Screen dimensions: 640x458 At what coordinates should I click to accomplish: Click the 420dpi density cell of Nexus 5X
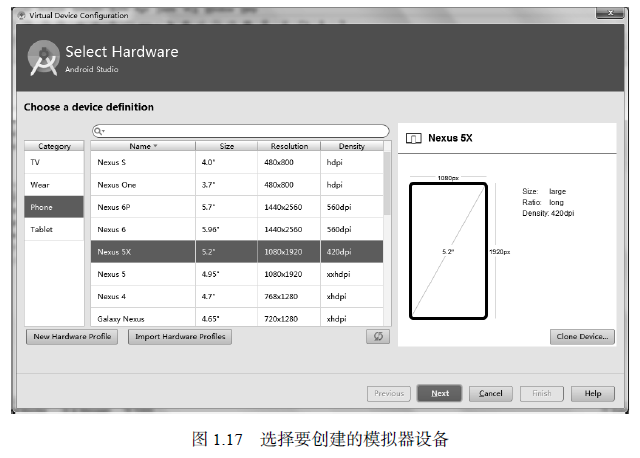[x=352, y=252]
